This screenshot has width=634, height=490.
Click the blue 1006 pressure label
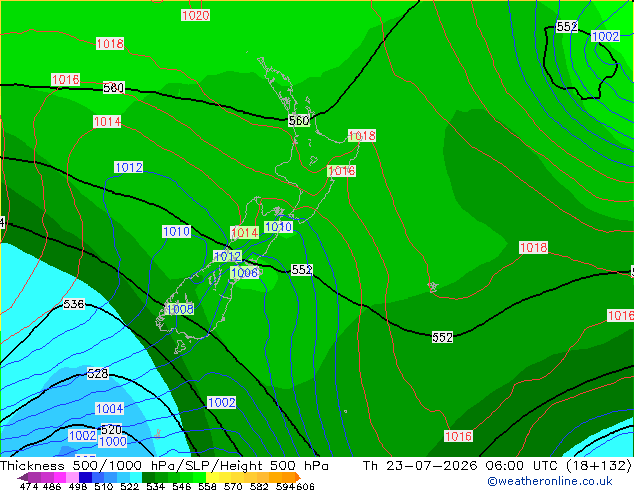coord(244,272)
